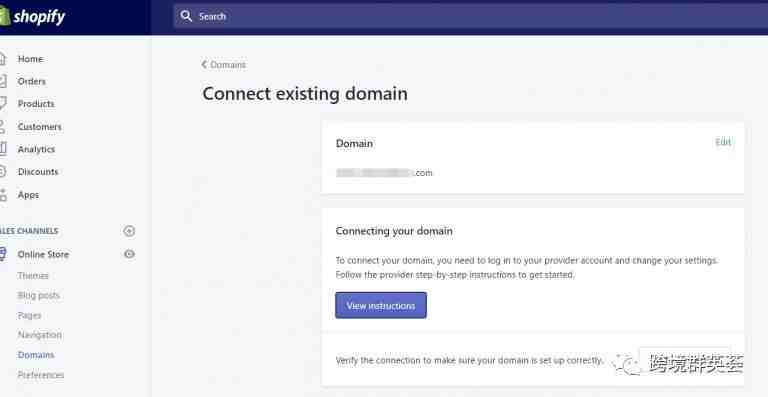Click the Analytics chart icon
Viewport: 768px width, 397px height.
click(x=3, y=149)
